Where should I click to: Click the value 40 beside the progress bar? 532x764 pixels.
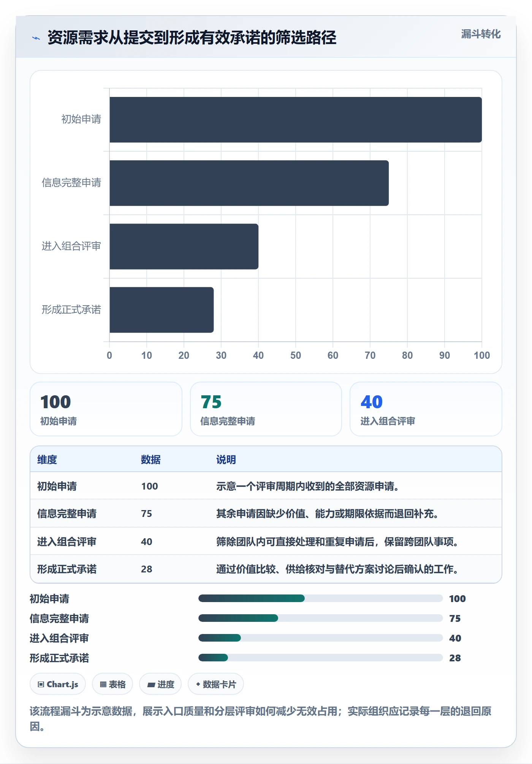[455, 638]
